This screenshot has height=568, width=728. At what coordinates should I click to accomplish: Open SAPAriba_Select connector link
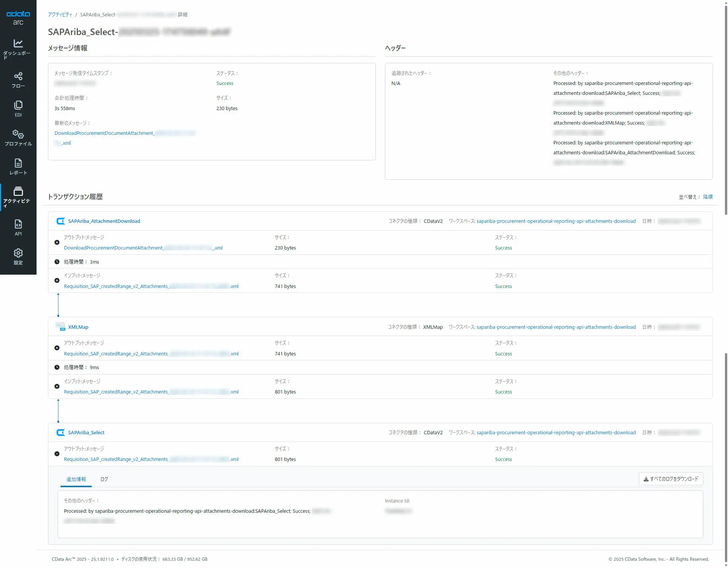pos(86,433)
